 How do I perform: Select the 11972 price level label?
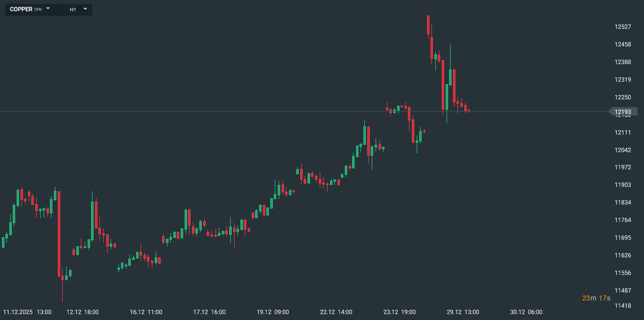623,167
